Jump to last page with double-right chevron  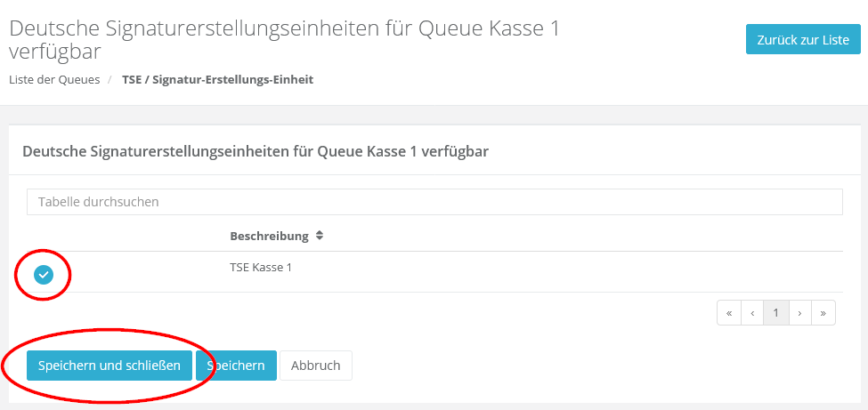pos(823,313)
